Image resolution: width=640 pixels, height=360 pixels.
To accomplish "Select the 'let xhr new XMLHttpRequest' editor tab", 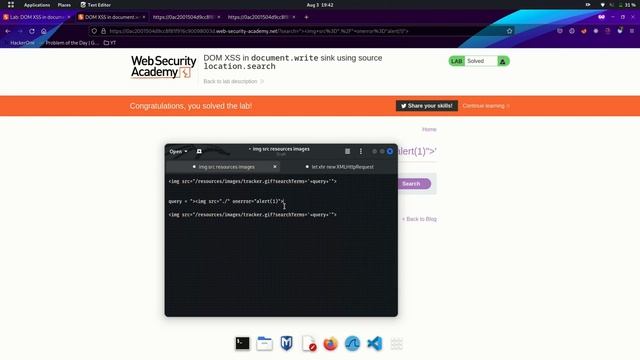I will pos(339,167).
